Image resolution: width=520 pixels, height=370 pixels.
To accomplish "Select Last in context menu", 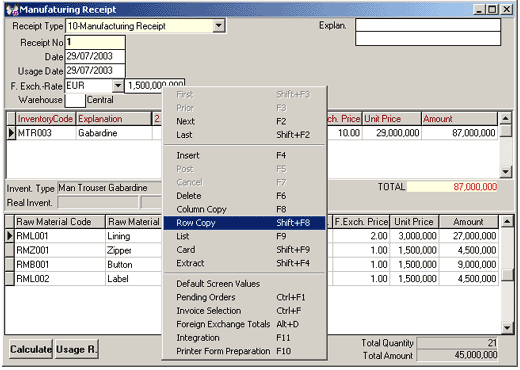I will (x=244, y=135).
